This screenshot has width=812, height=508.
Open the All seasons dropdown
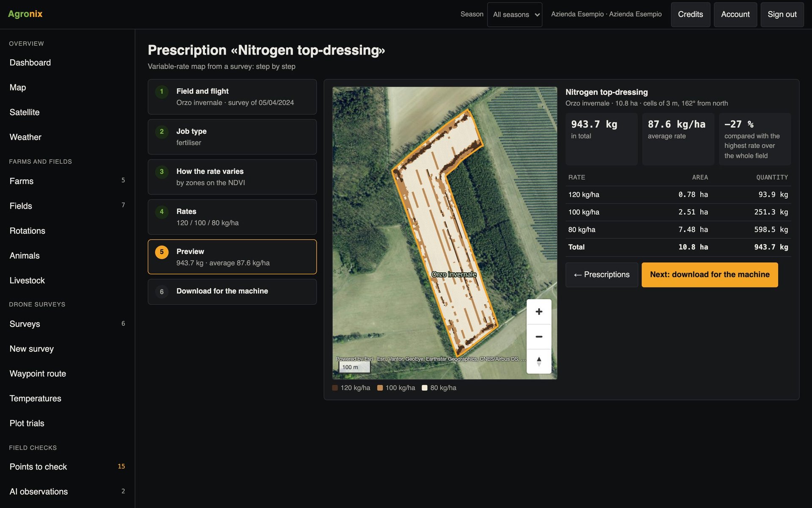515,14
